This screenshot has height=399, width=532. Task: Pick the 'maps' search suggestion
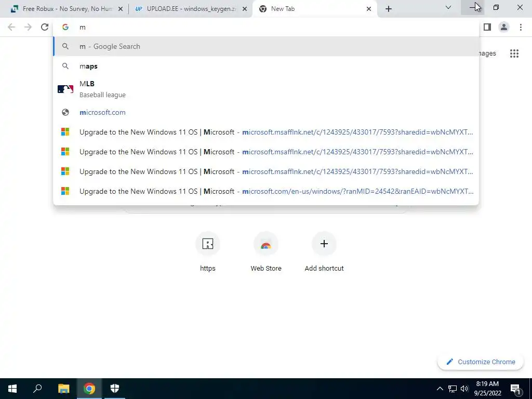point(266,66)
